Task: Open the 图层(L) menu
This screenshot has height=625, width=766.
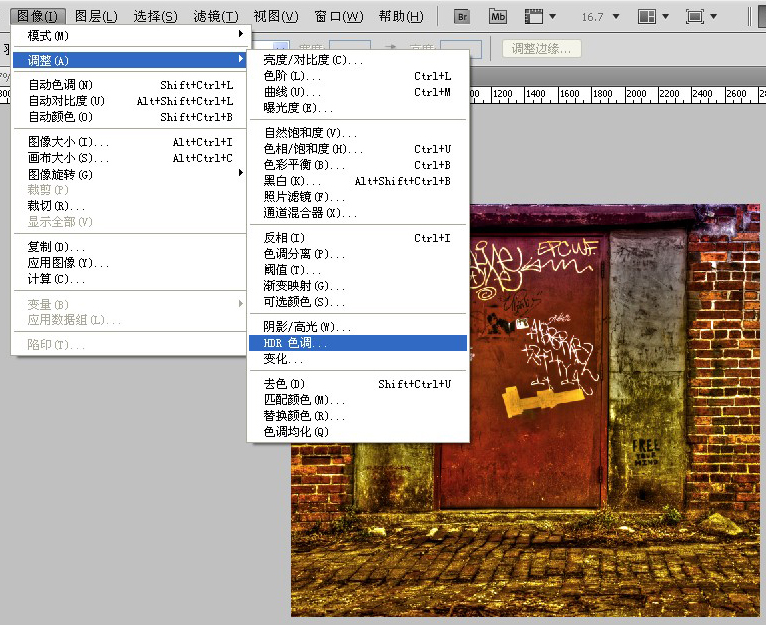Action: point(96,16)
